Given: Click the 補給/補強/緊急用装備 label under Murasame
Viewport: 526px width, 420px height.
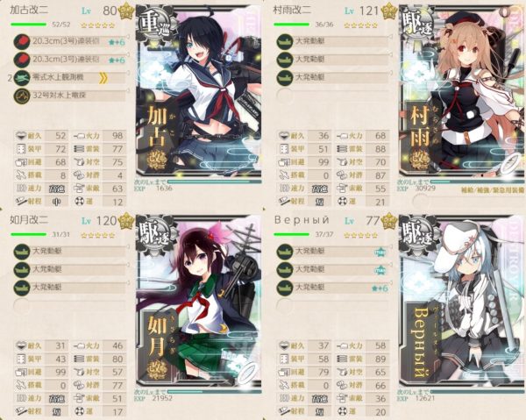Looking at the screenshot, I should [x=493, y=190].
